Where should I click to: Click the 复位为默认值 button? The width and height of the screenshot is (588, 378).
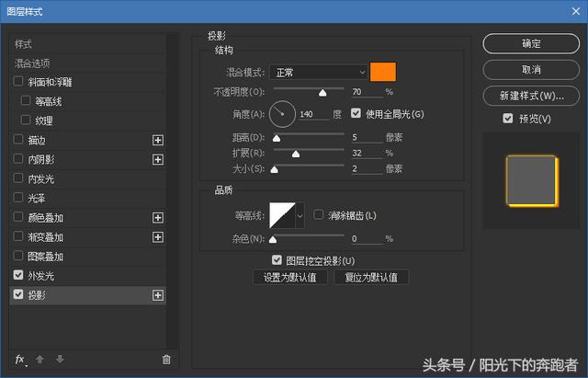tap(371, 278)
